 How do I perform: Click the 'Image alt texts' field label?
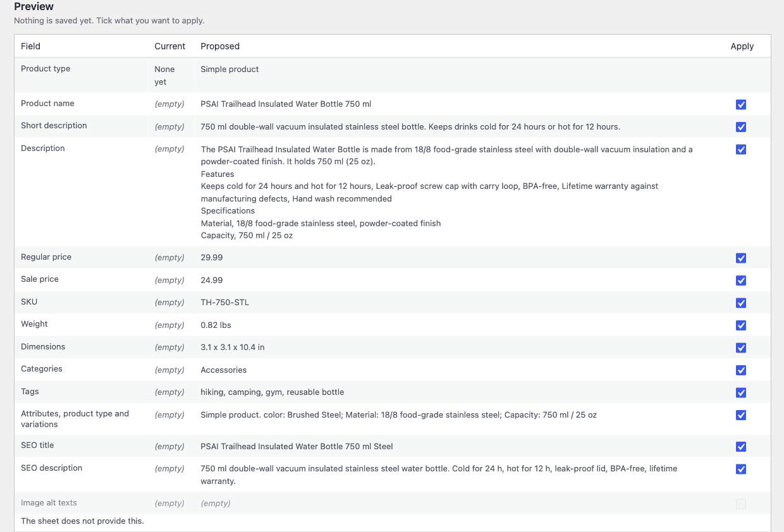click(x=49, y=503)
